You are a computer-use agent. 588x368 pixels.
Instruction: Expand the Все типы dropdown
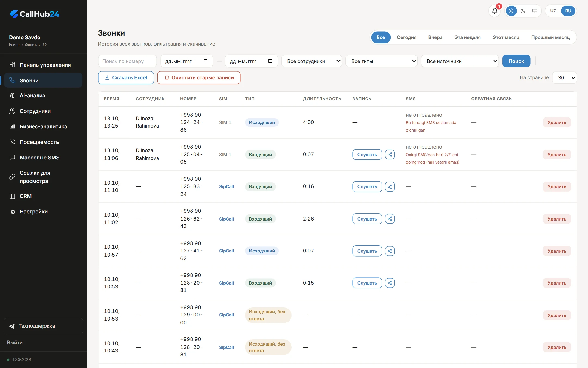click(x=381, y=61)
